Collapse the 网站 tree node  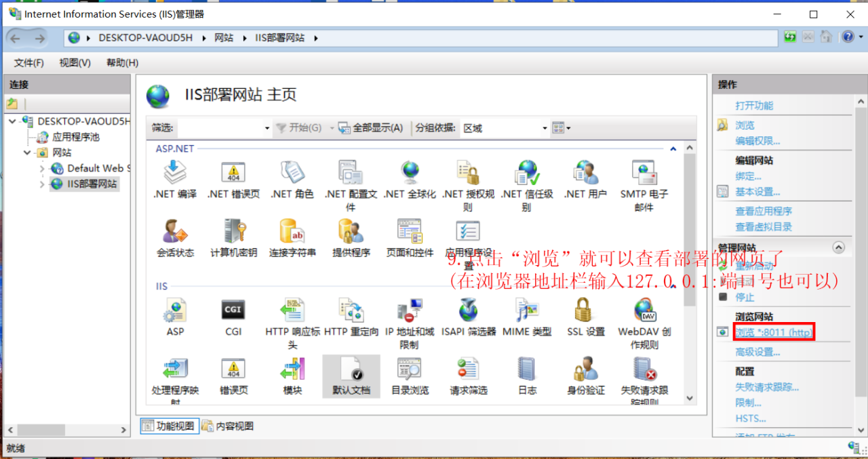click(x=27, y=153)
